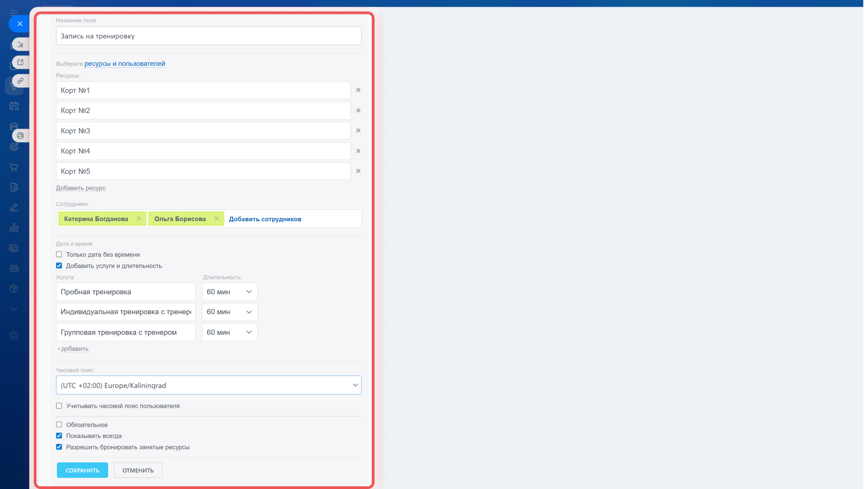Toggle "Только дата без времени" checkbox
This screenshot has width=868, height=489.
[x=59, y=254]
